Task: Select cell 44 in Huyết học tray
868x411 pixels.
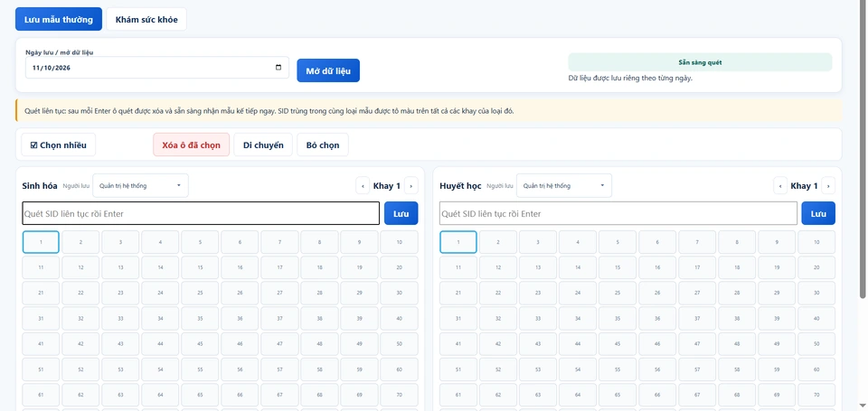Action: pos(578,344)
